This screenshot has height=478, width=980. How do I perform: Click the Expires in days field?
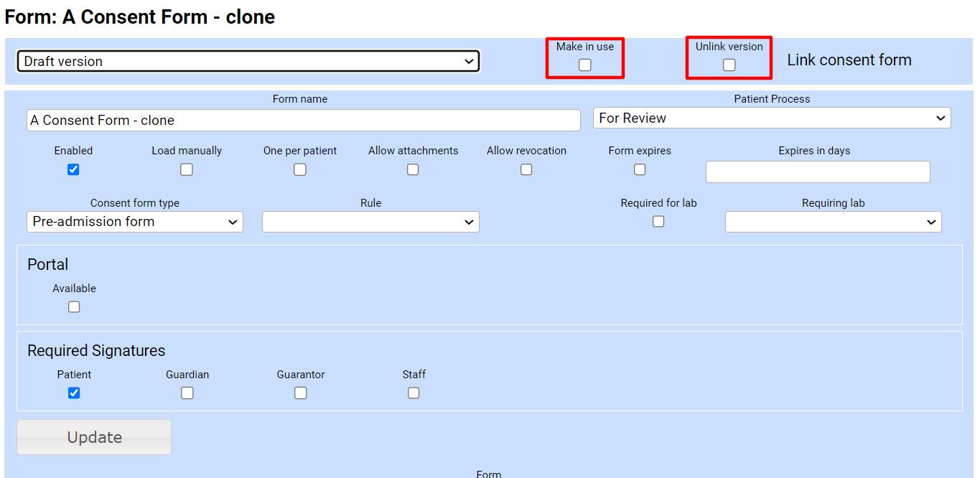[817, 172]
